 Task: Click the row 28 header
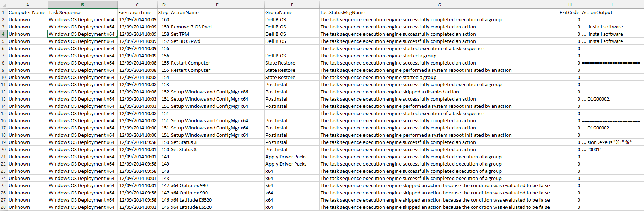click(x=4, y=207)
